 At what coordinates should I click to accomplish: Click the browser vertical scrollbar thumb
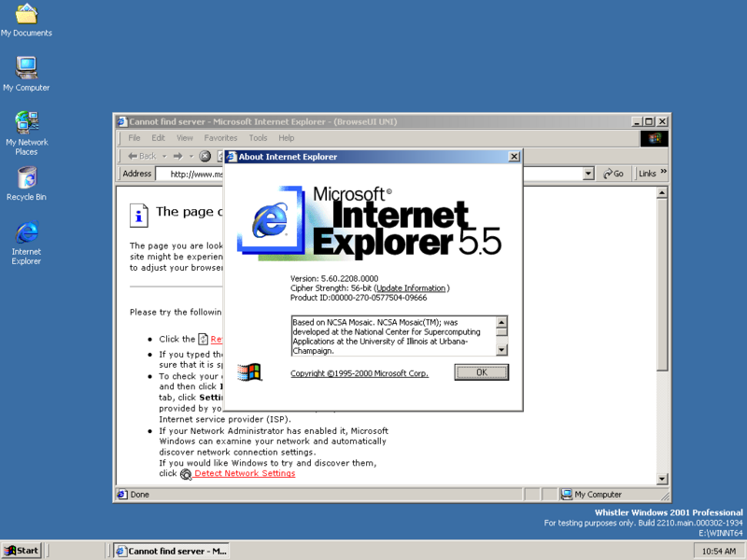[x=662, y=285]
